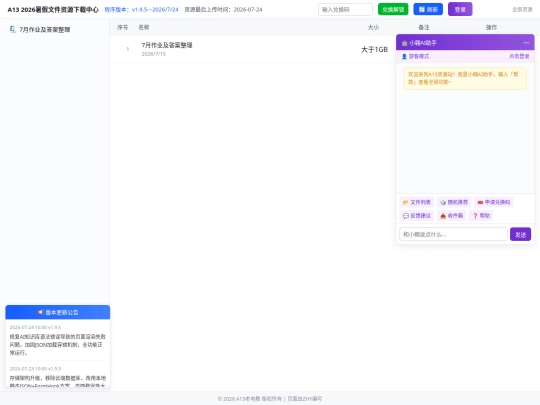The height and width of the screenshot is (405, 540).
Task: Click the purple 登录 login button
Action: pos(460,9)
